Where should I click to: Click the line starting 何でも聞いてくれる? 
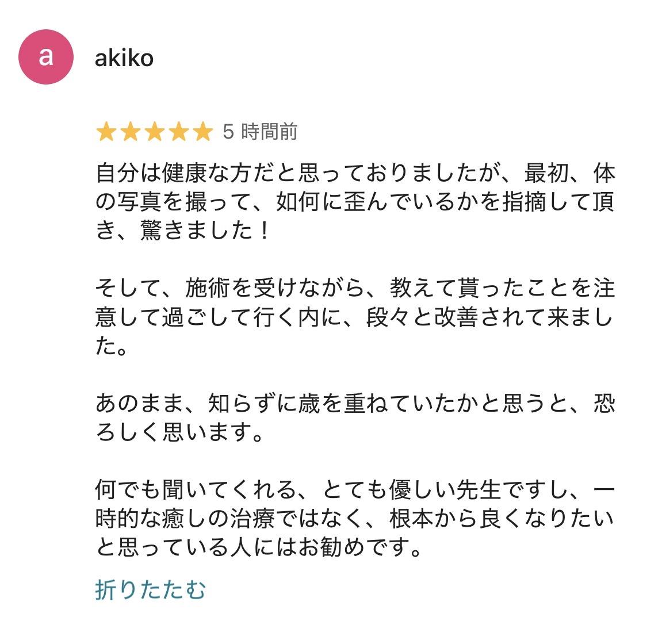tap(355, 489)
